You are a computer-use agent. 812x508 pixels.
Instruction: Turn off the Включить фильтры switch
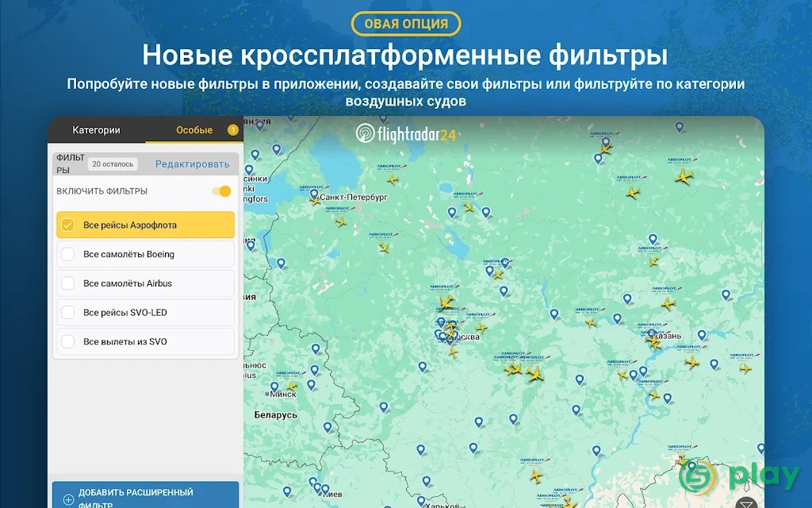(222, 191)
